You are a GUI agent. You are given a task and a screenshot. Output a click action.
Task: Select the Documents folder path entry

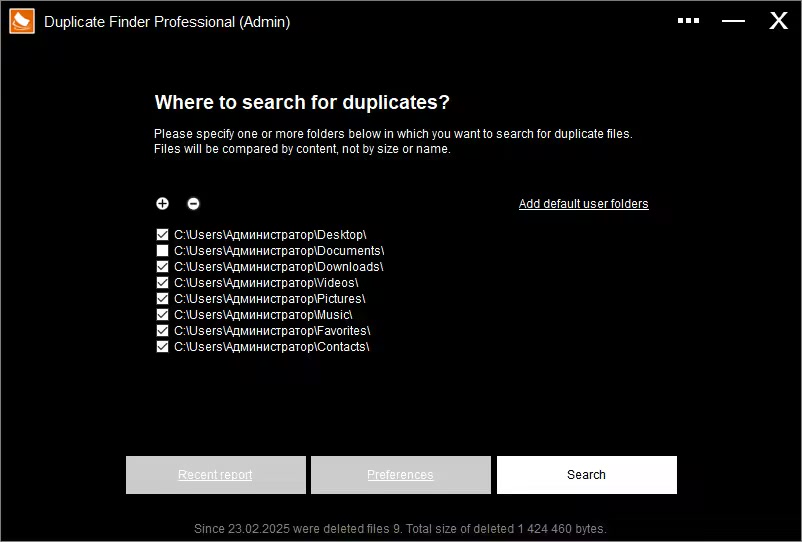pos(279,251)
